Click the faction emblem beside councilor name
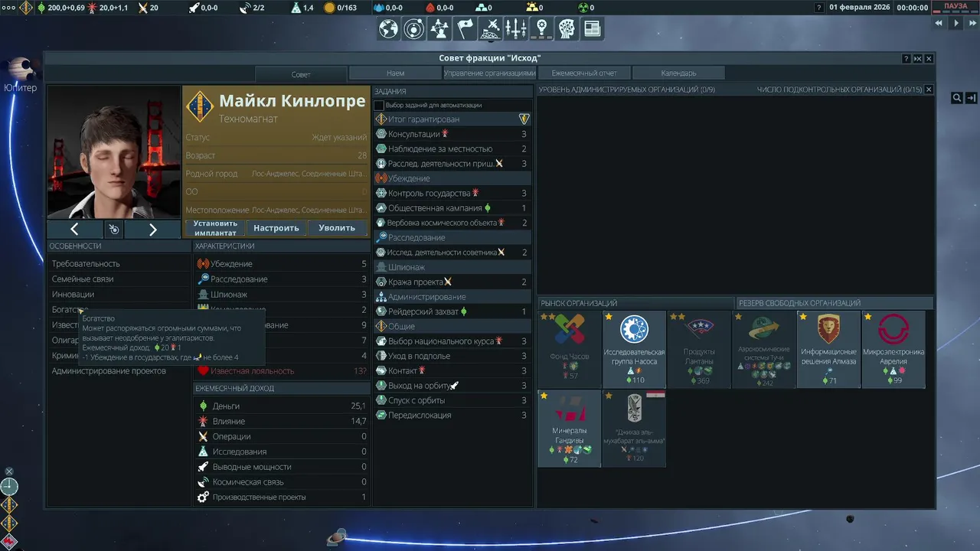The width and height of the screenshot is (980, 551). pos(200,106)
